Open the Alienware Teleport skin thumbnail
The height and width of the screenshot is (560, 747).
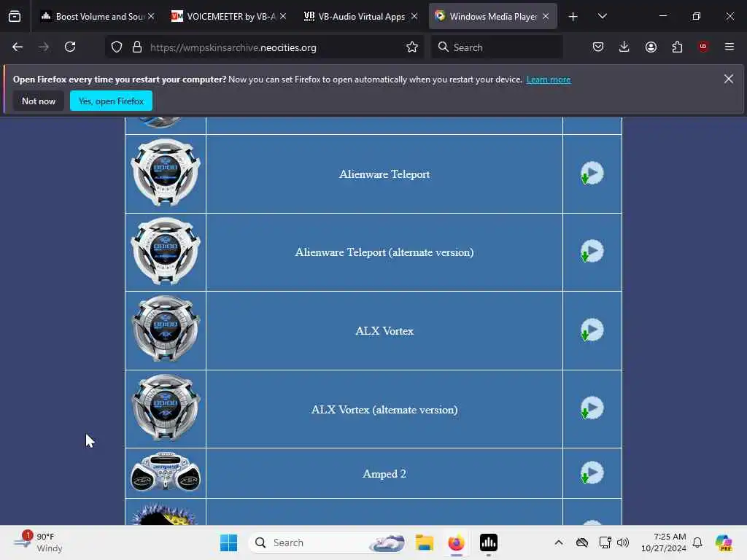[x=166, y=173]
